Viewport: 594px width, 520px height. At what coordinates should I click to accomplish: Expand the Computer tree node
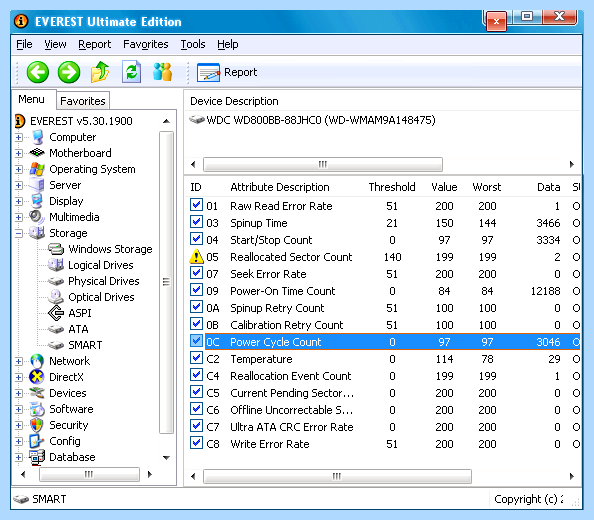pos(19,137)
